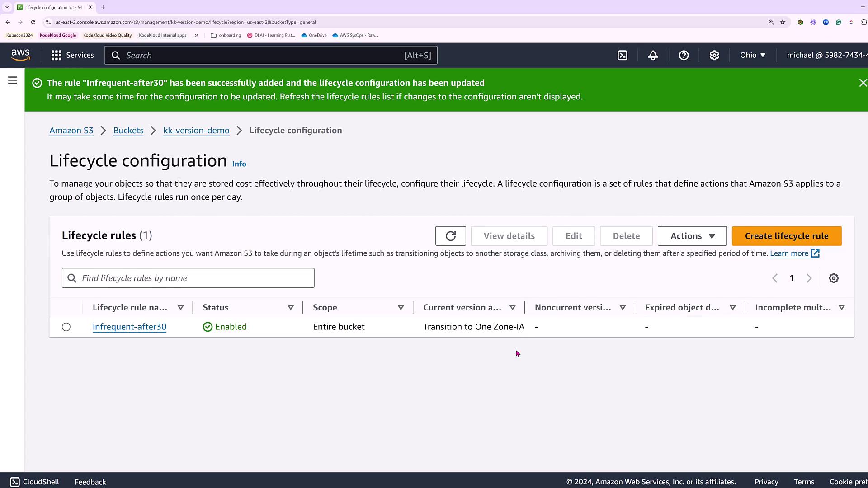Go to the AWS logo home

coord(21,55)
